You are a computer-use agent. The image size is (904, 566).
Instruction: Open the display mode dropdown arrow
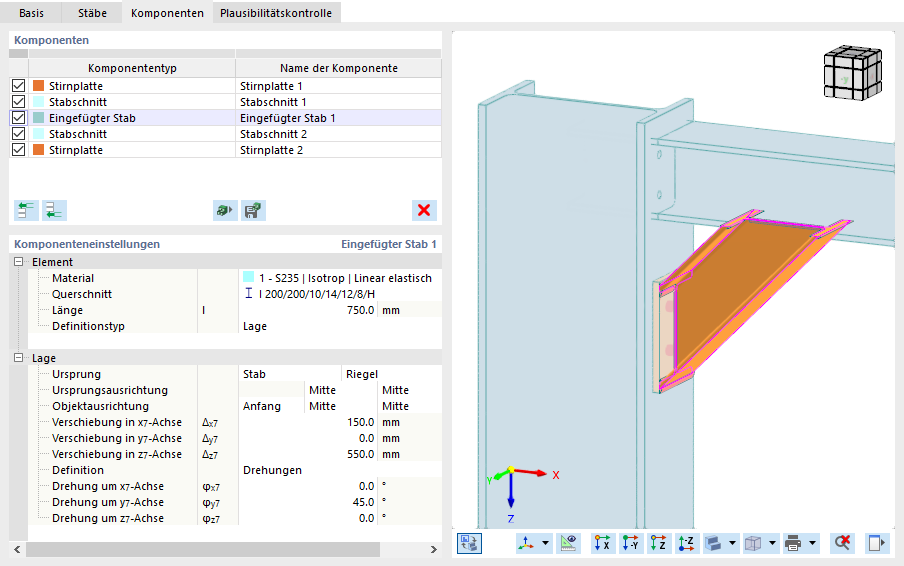(732, 543)
